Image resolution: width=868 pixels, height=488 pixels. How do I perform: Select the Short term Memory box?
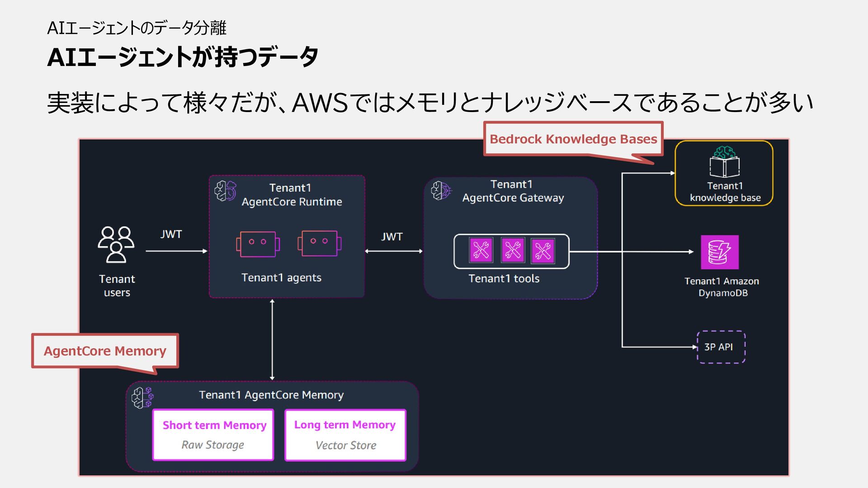coord(213,435)
